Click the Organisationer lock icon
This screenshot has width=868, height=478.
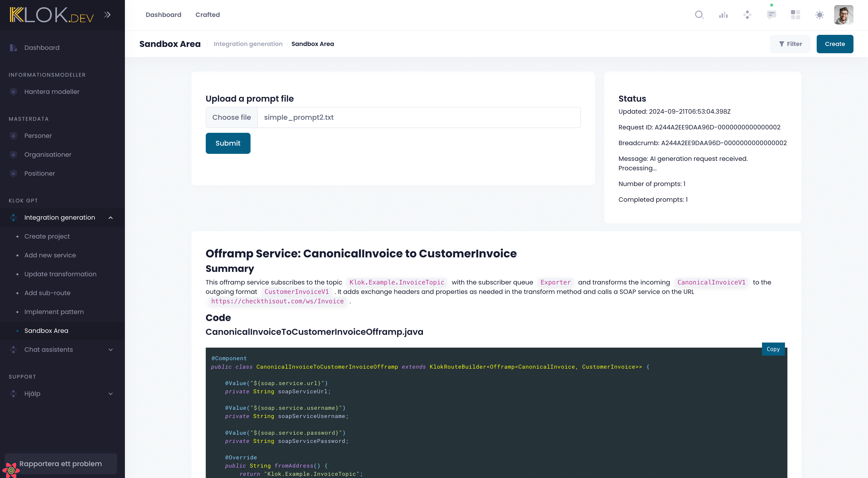[x=13, y=155]
